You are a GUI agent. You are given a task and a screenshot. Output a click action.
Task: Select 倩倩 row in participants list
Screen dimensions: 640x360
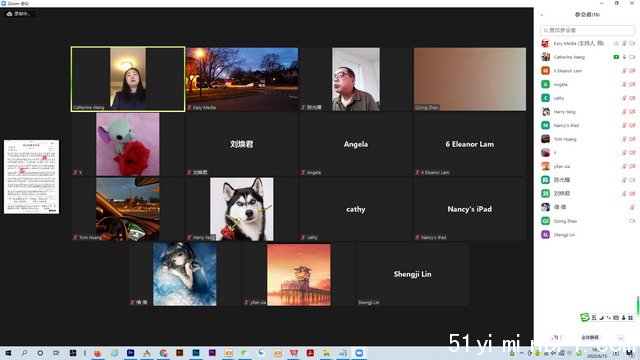588,207
